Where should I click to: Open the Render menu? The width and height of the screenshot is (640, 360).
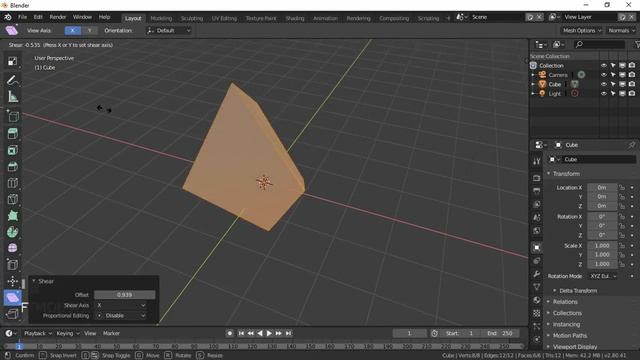(58, 17)
